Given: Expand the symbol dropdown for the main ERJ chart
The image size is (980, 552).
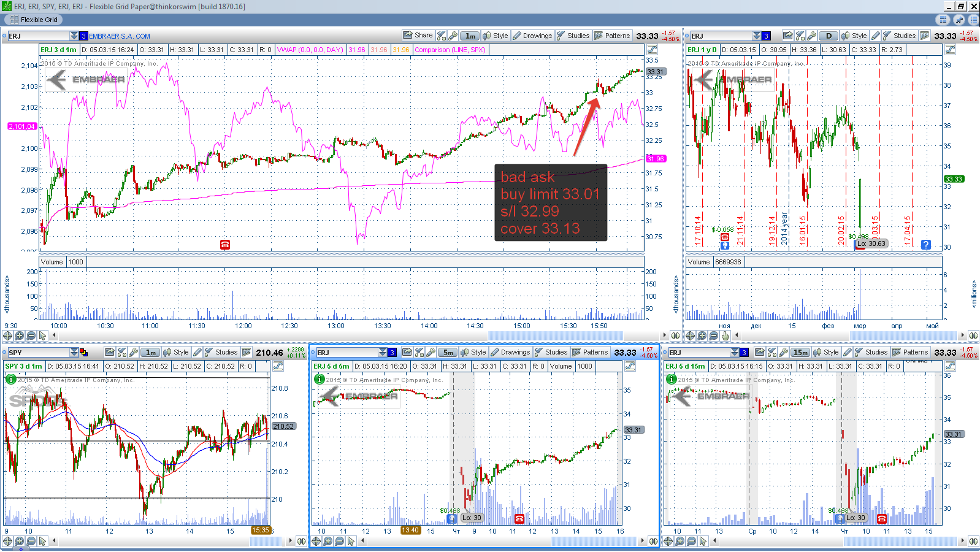Looking at the screenshot, I should (74, 36).
